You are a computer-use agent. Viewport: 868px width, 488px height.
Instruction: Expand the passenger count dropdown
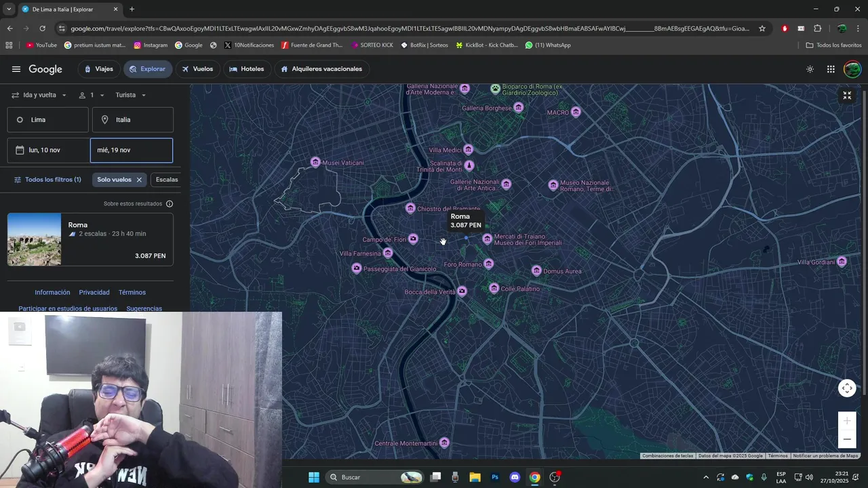(92, 95)
